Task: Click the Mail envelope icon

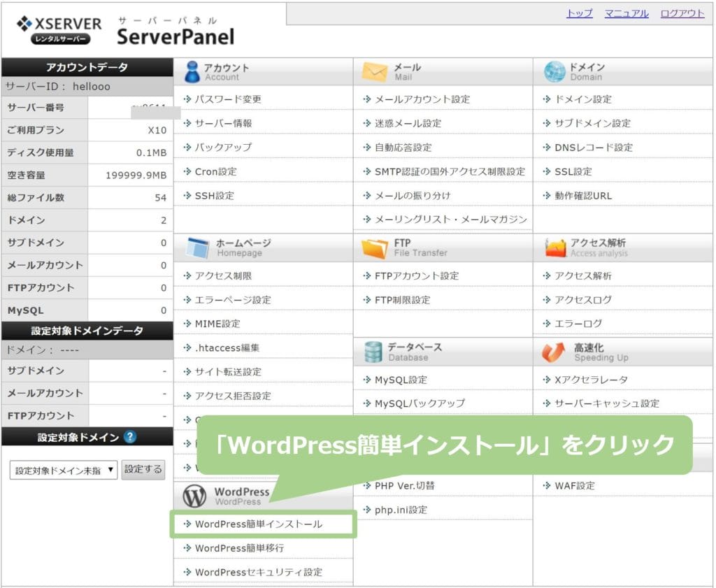Action: [375, 71]
